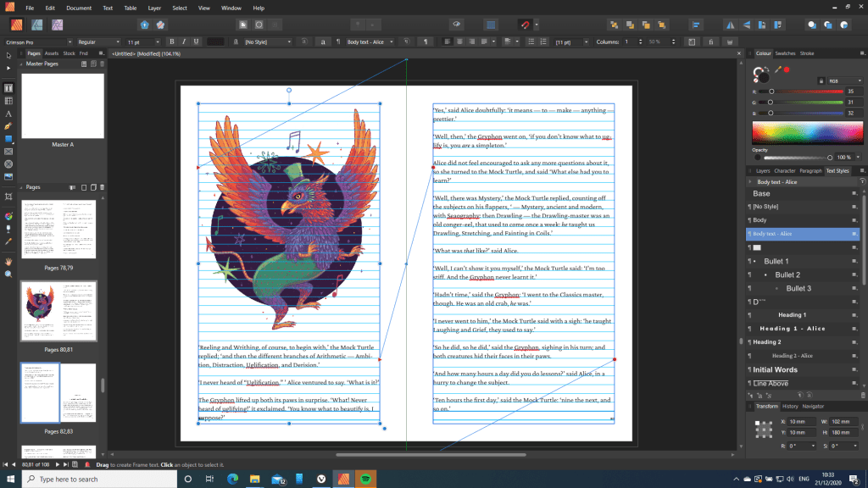Select the Rectangle shape tool
This screenshot has height=488, width=868.
click(x=8, y=139)
